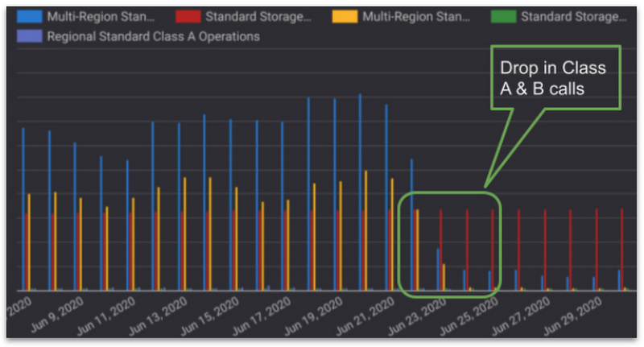Select the last red bar on the right

coord(622,250)
